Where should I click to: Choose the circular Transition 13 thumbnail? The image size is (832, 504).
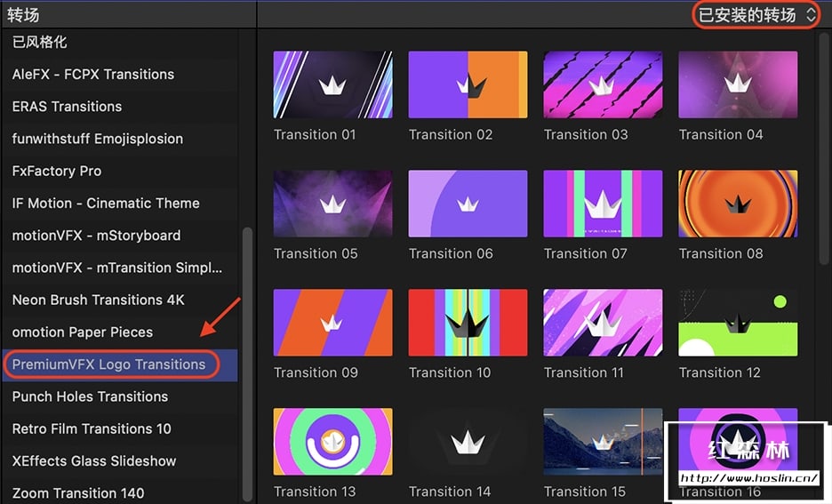tap(333, 442)
